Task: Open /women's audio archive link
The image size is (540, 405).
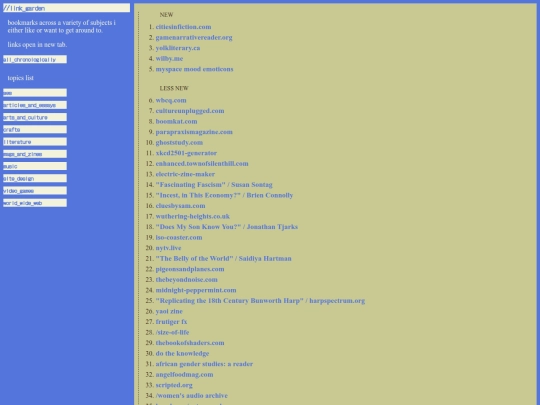Action: 191,396
